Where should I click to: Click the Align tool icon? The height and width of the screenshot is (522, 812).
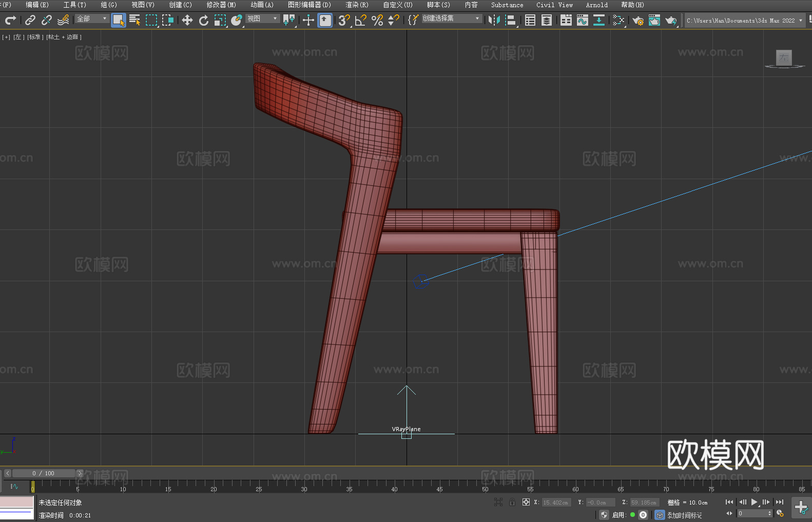pos(511,20)
